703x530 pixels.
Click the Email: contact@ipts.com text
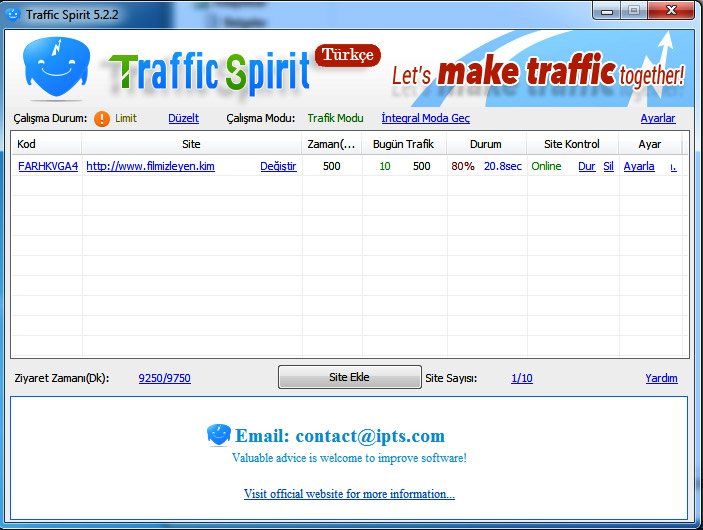[x=340, y=435]
